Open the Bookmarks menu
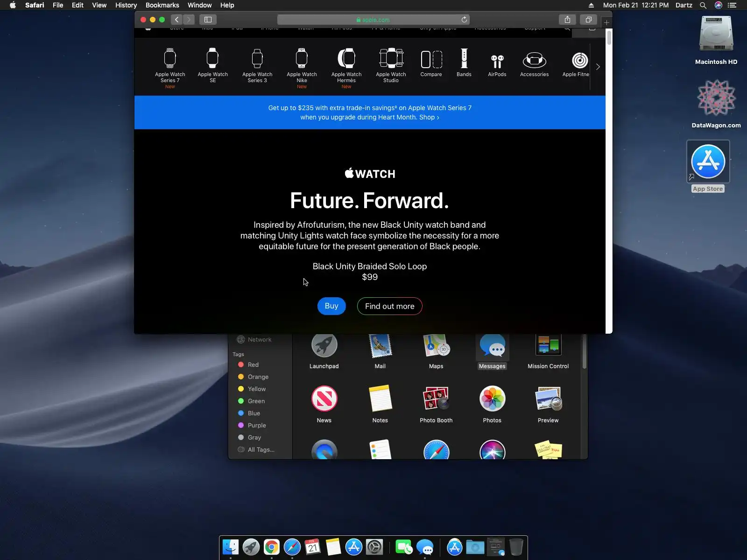747x560 pixels. coord(162,5)
